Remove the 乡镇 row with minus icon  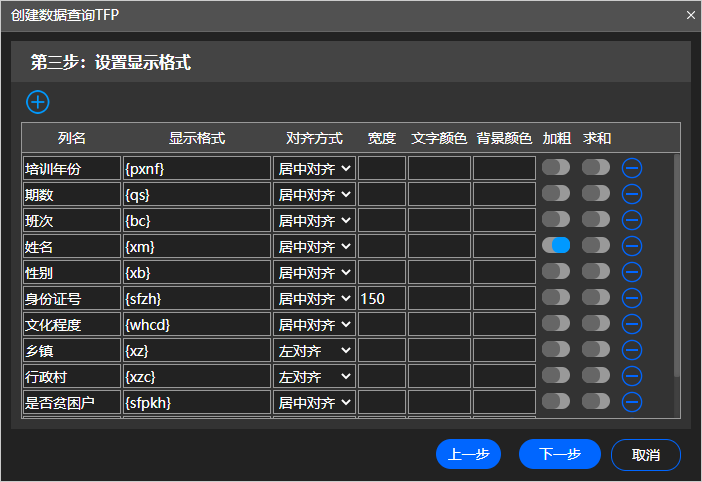[632, 350]
